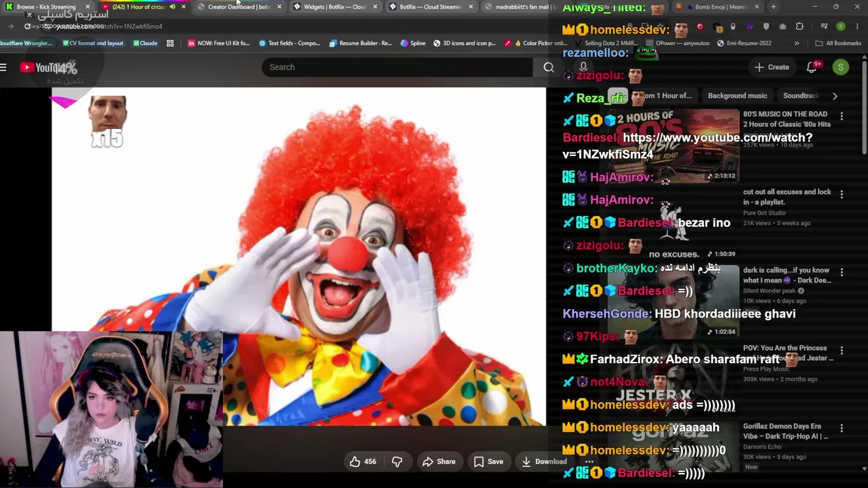
Task: Open a new browser tab
Action: [x=773, y=7]
